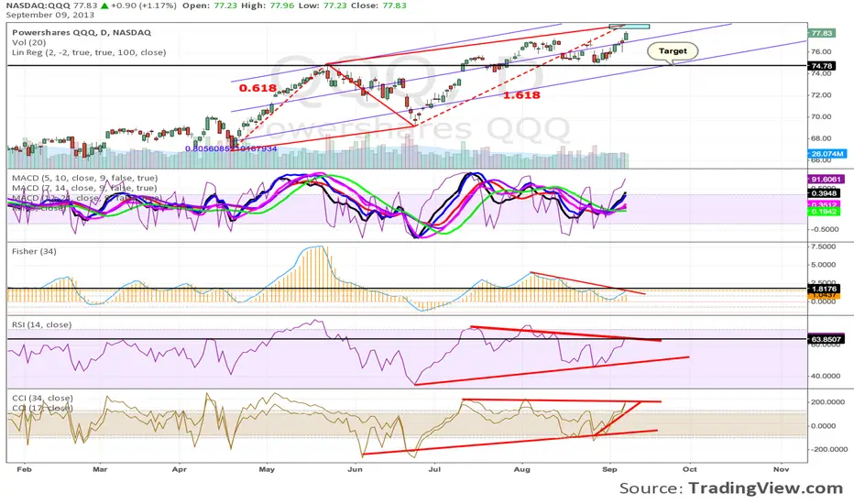
Task: Click the +0.90 (+1.17%) change value
Action: pos(144,5)
